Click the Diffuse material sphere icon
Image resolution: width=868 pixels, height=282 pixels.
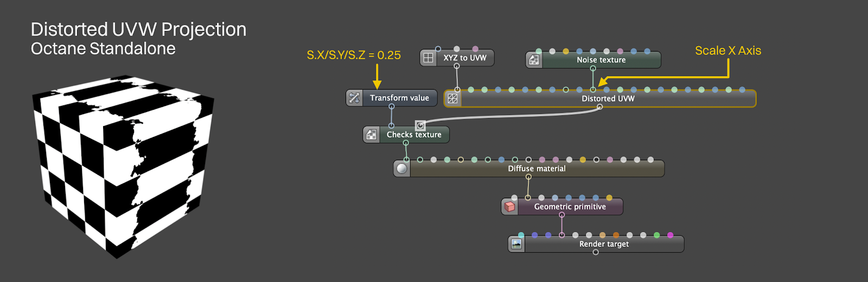coord(401,168)
